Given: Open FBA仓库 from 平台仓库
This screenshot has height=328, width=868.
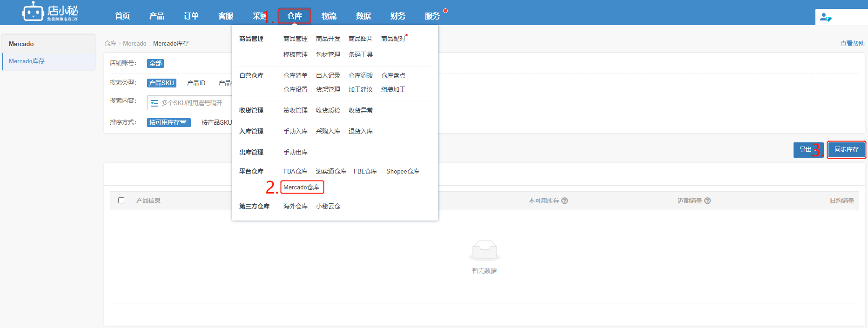Looking at the screenshot, I should 296,171.
